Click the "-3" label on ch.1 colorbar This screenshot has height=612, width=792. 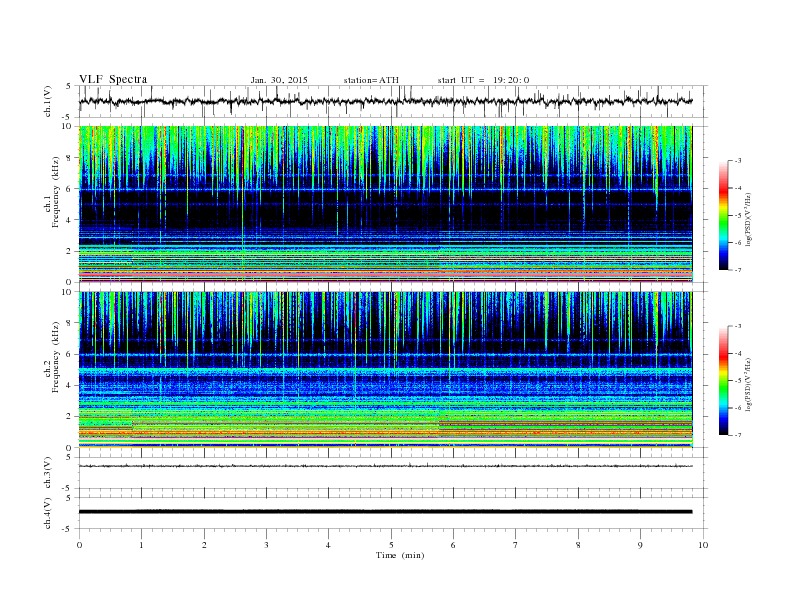click(x=737, y=161)
